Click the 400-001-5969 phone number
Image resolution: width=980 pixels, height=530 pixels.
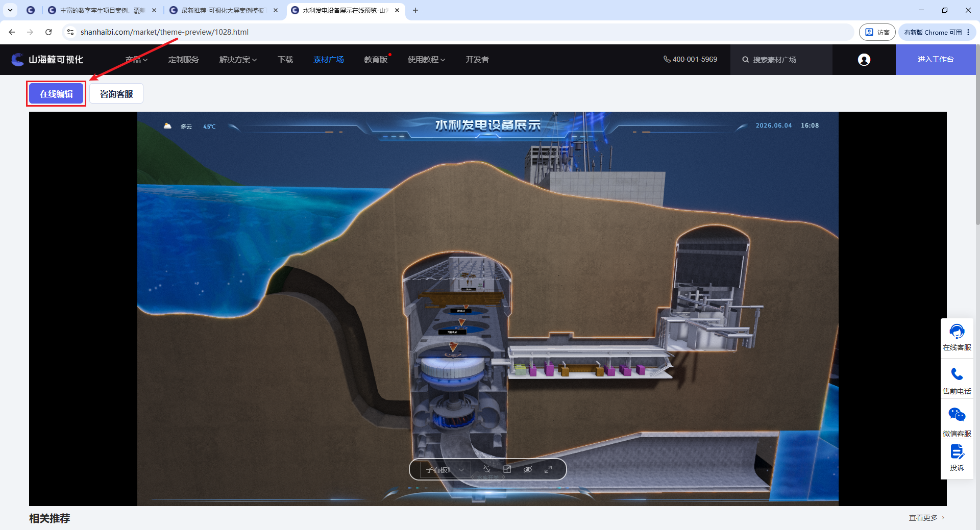690,60
